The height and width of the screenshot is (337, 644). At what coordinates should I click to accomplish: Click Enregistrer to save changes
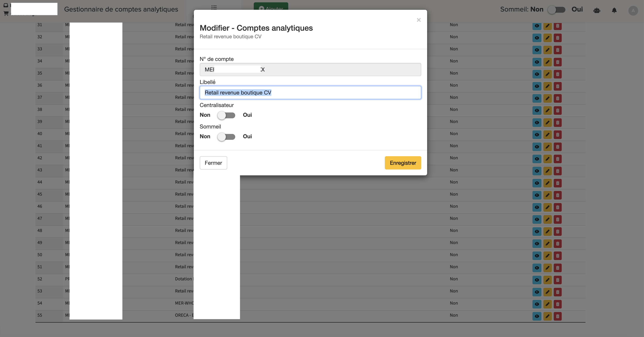coord(403,163)
